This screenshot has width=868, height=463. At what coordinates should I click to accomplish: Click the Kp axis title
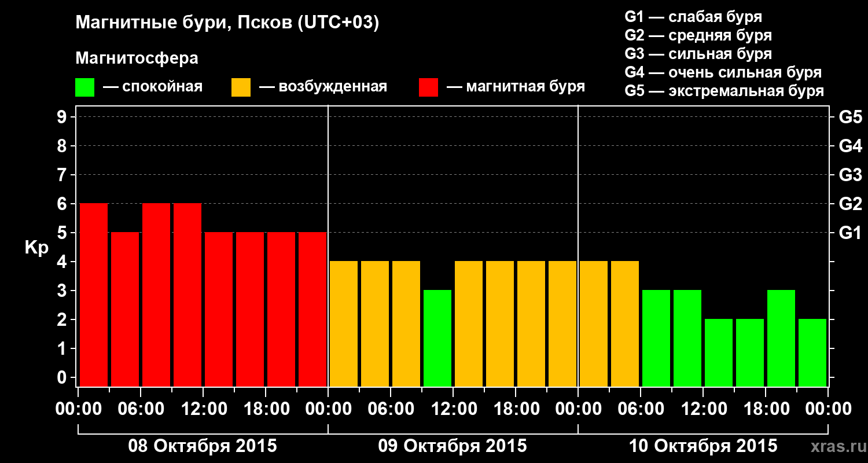coord(36,248)
